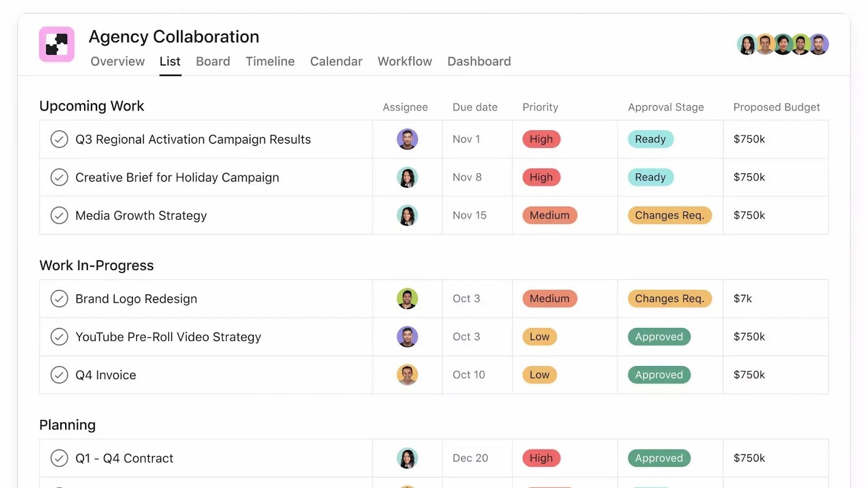Select the assignee avatar on Q4 Invoice
The width and height of the screenshot is (868, 488).
click(x=407, y=375)
